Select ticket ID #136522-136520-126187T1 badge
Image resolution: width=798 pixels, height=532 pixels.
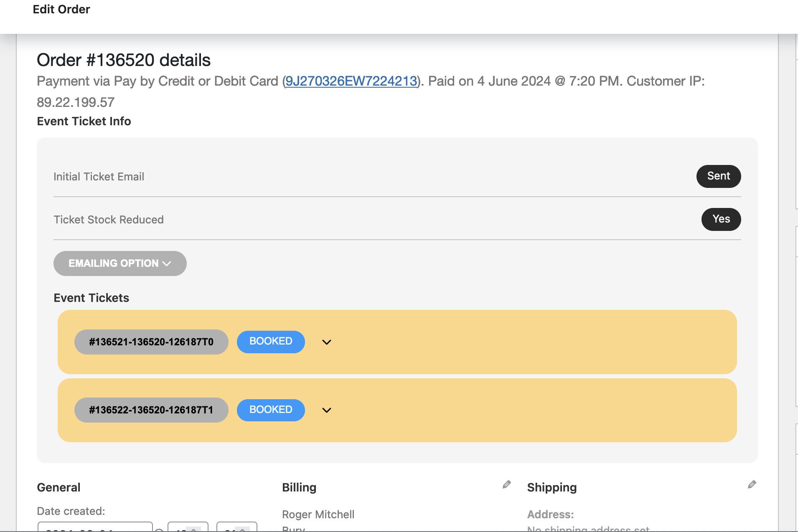coord(151,410)
